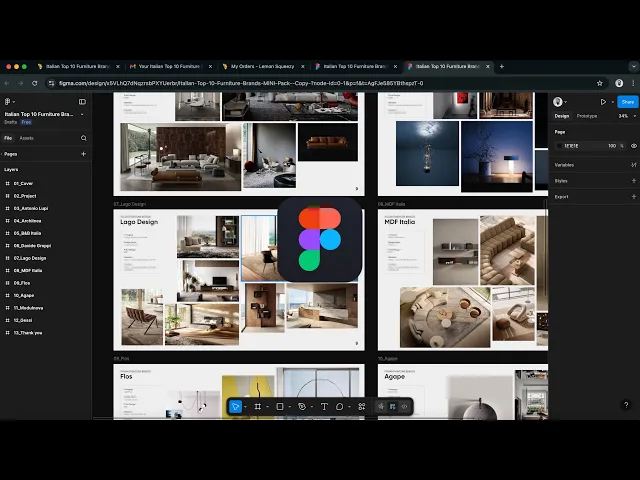Open the user avatar menu
This screenshot has height=480, width=640.
(x=560, y=102)
